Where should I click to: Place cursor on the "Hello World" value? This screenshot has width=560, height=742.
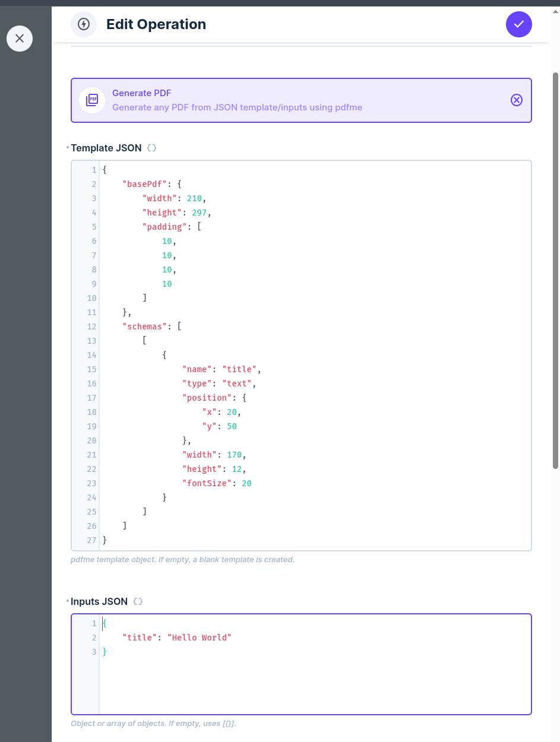click(x=200, y=638)
